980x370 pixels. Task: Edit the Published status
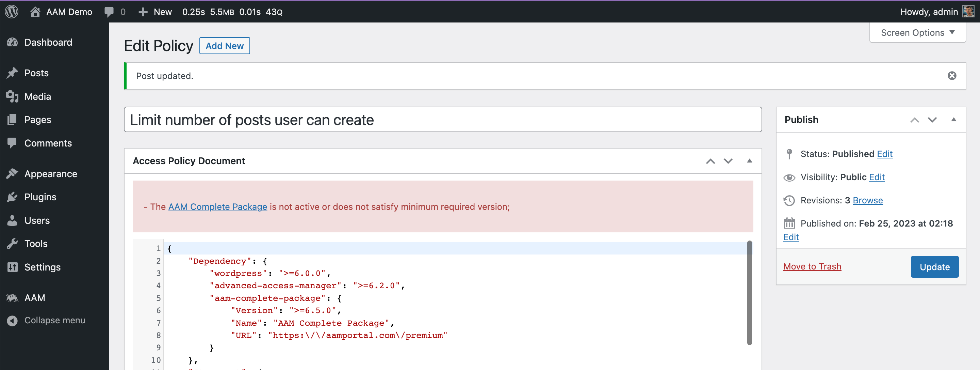pyautogui.click(x=884, y=154)
